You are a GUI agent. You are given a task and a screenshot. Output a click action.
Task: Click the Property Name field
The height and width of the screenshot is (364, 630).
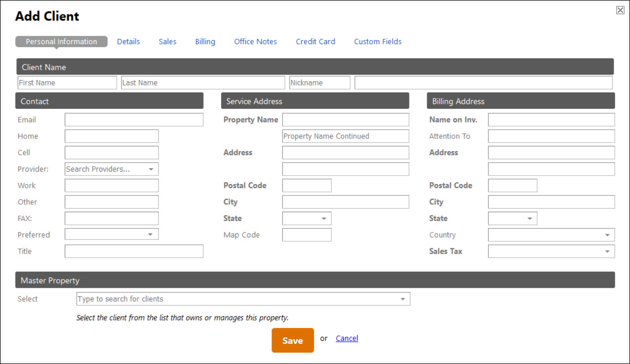pos(346,120)
